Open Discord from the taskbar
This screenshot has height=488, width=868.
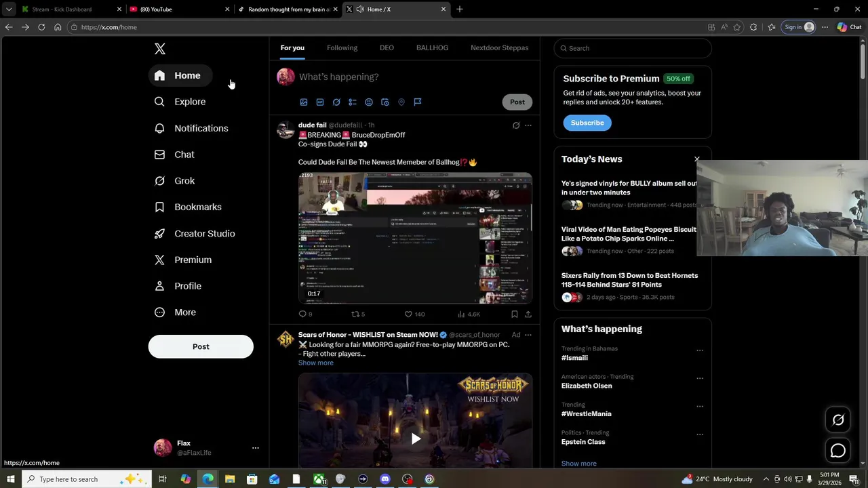tap(385, 479)
